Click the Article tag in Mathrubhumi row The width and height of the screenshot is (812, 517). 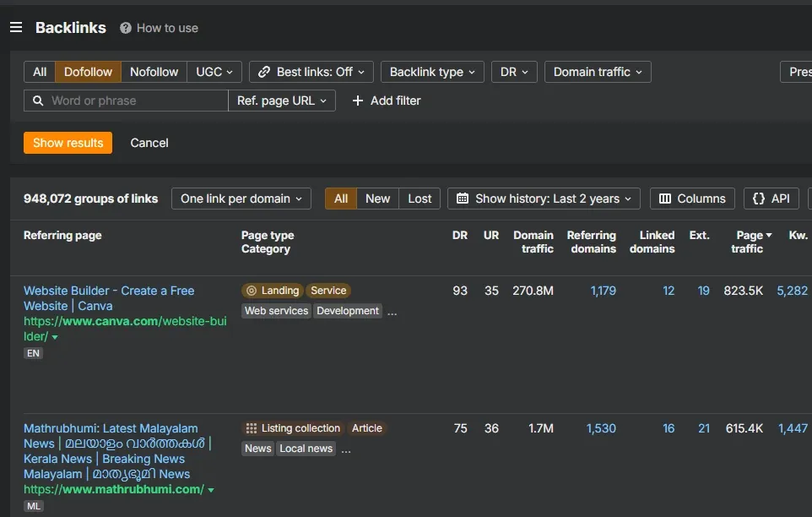pyautogui.click(x=366, y=428)
